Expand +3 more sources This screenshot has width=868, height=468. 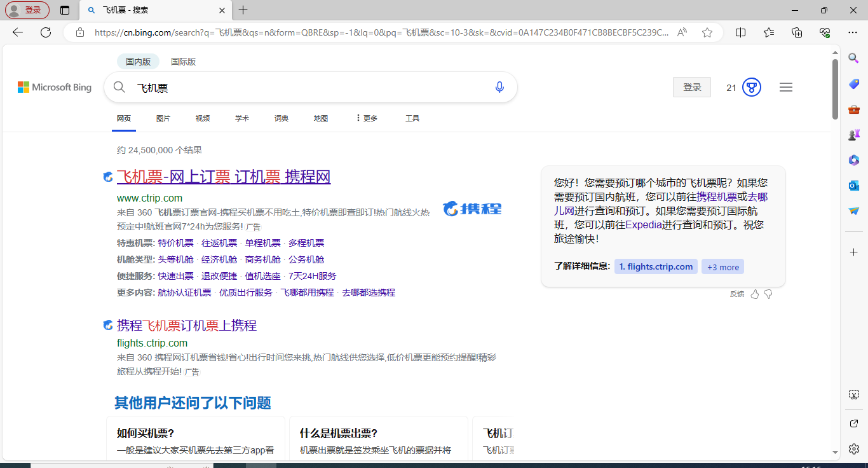722,267
